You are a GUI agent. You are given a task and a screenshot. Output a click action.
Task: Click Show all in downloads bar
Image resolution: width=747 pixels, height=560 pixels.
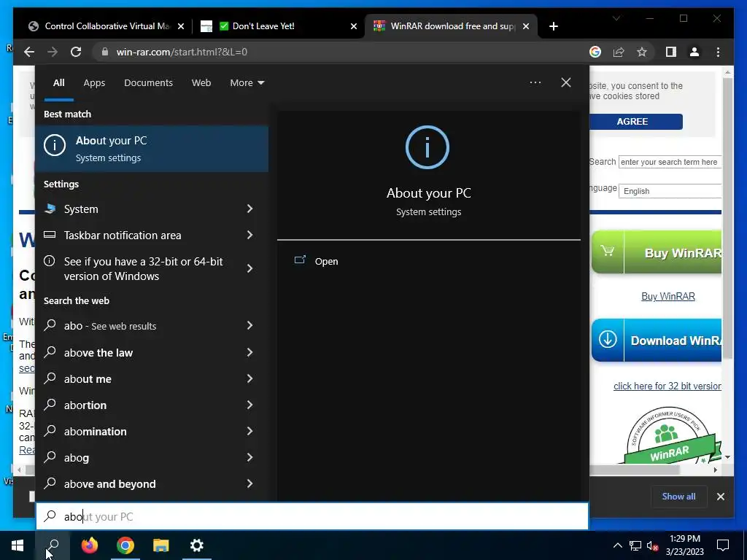coord(678,496)
